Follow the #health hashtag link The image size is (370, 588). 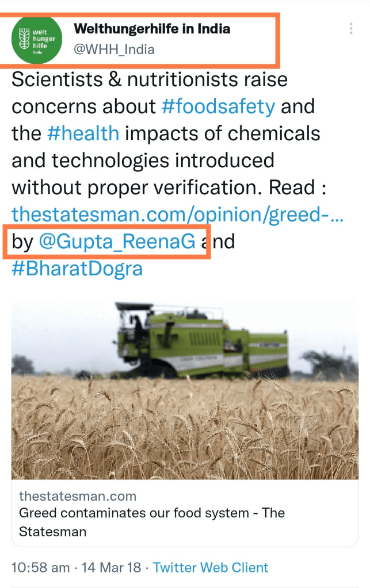point(83,133)
